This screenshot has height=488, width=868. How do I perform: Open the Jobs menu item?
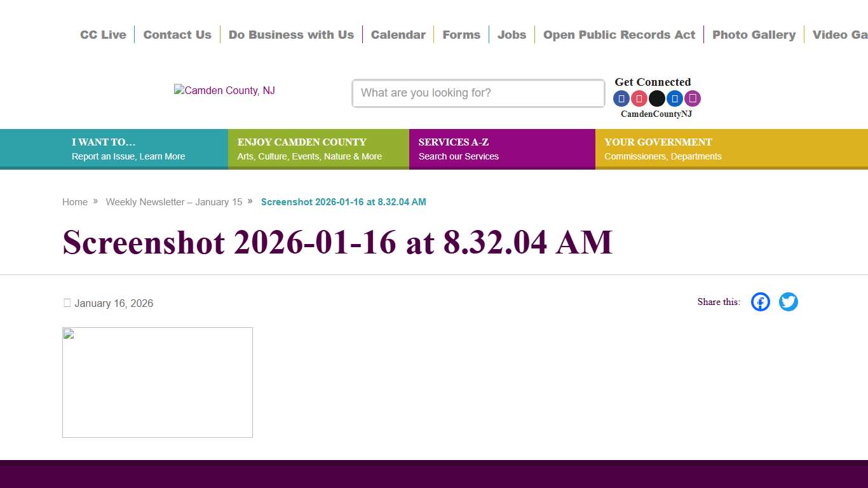[x=512, y=35]
